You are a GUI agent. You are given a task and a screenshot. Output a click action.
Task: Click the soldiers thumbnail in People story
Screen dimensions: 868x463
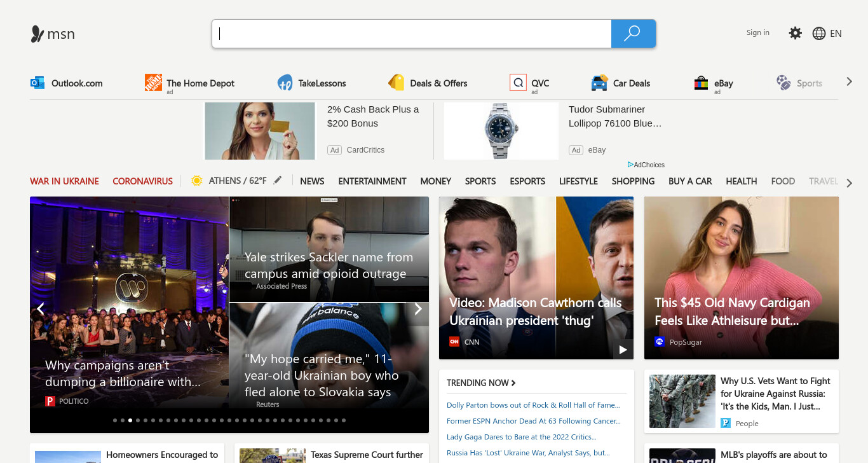pyautogui.click(x=682, y=401)
